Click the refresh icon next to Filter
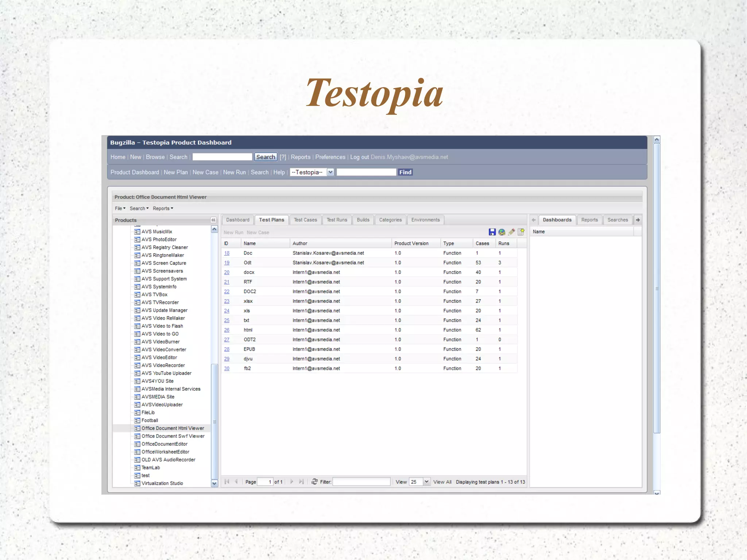747x560 pixels. tap(314, 482)
